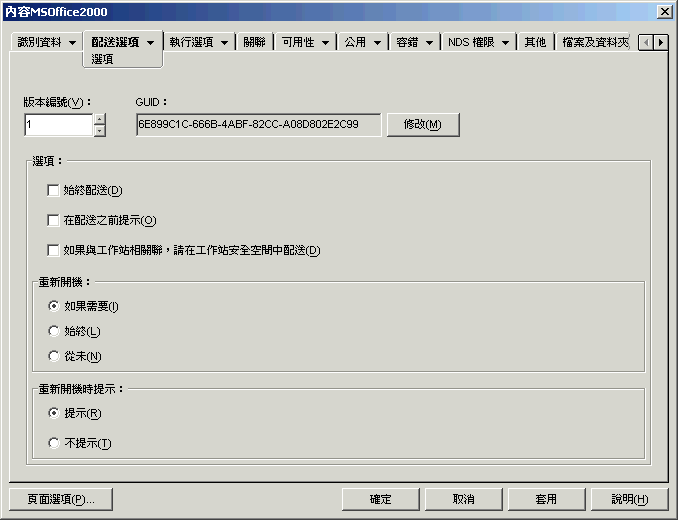Click the GUID text field
The height and width of the screenshot is (520, 678).
[259, 125]
